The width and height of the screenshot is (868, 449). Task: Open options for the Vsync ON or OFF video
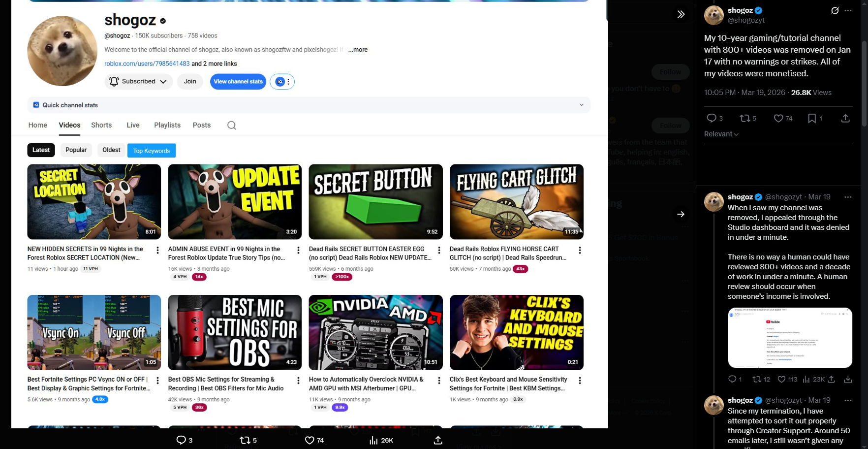(x=157, y=381)
